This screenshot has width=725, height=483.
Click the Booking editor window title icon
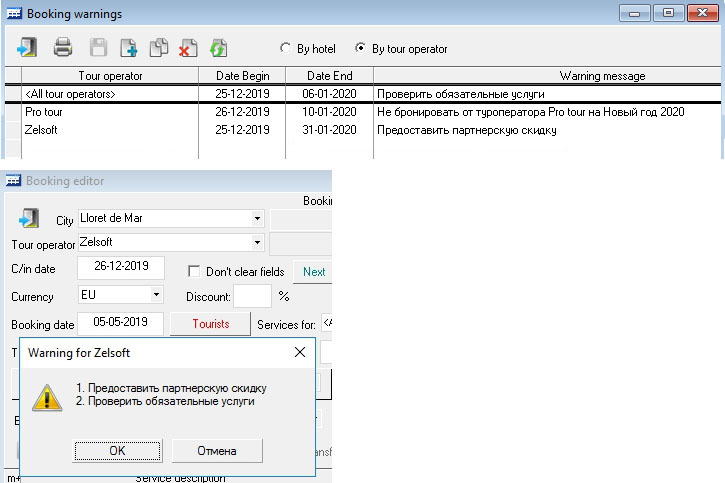(x=13, y=180)
